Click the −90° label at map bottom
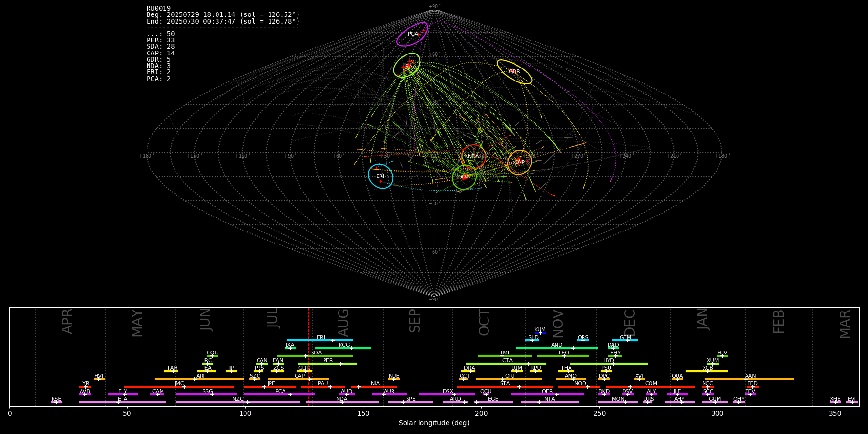This screenshot has width=868, height=434. click(434, 300)
